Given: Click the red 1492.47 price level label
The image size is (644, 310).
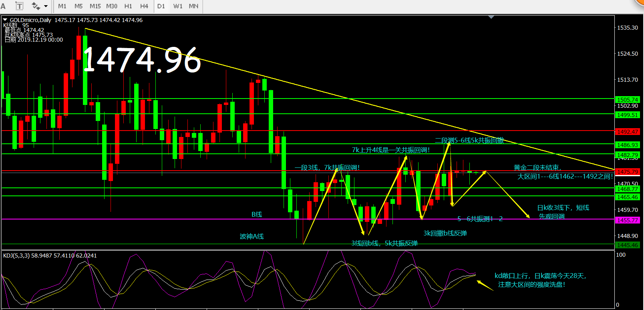Looking at the screenshot, I should [627, 131].
